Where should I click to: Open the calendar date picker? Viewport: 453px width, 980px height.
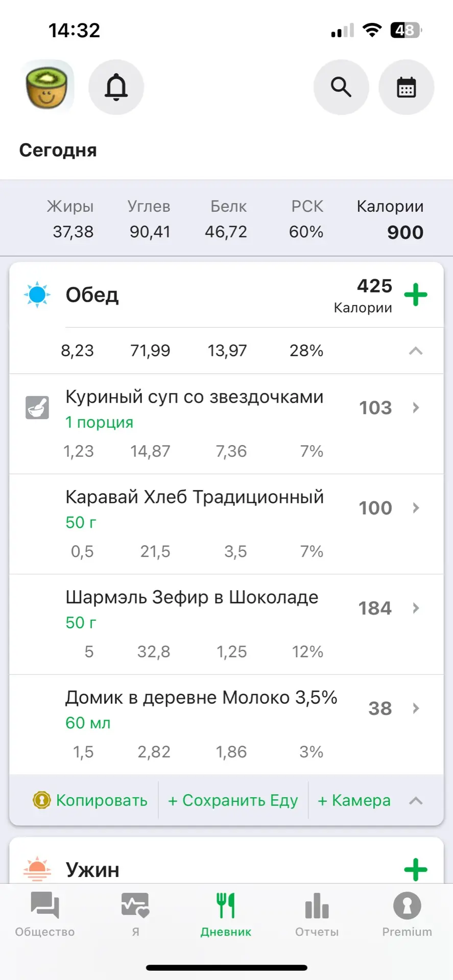[x=406, y=87]
